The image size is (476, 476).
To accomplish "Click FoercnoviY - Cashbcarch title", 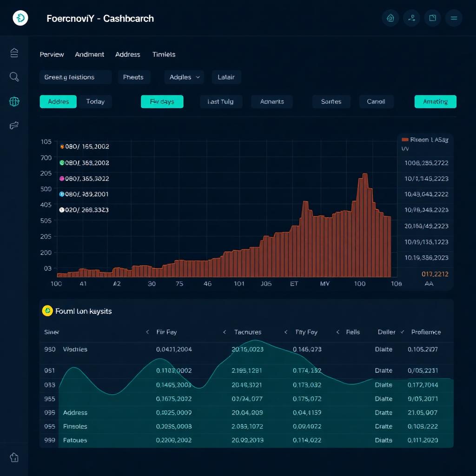I will pyautogui.click(x=100, y=19).
